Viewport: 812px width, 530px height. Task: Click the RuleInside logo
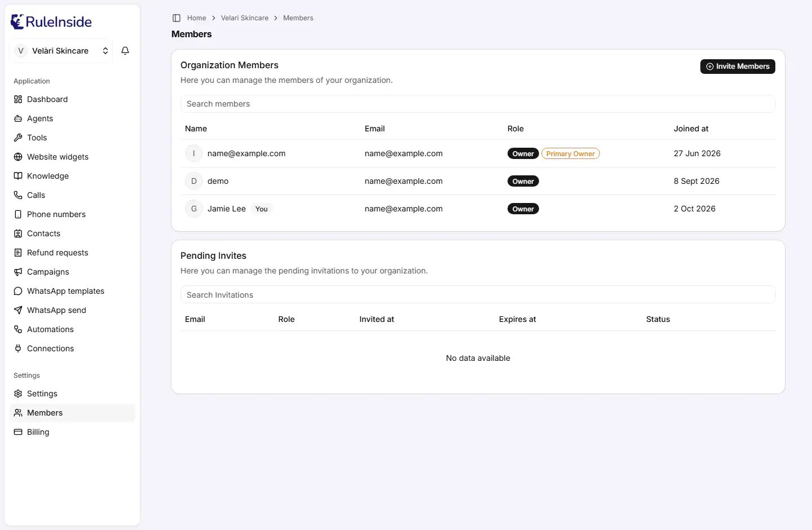[x=51, y=21]
